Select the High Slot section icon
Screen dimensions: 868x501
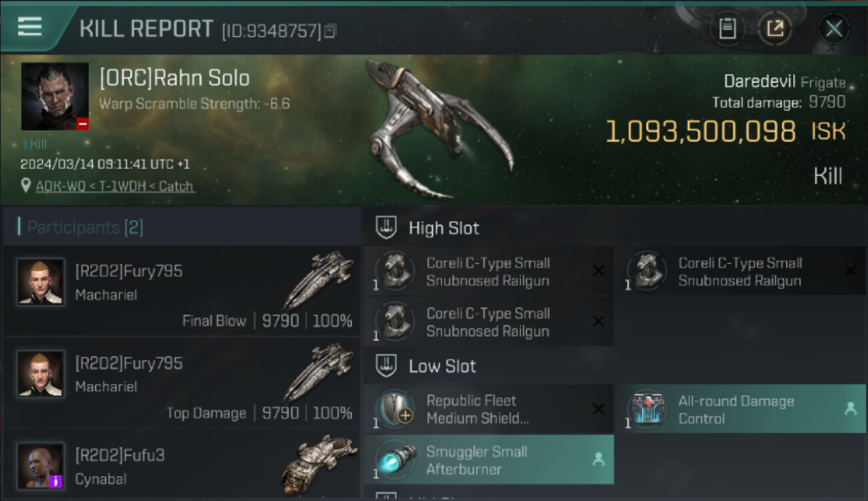[x=387, y=228]
